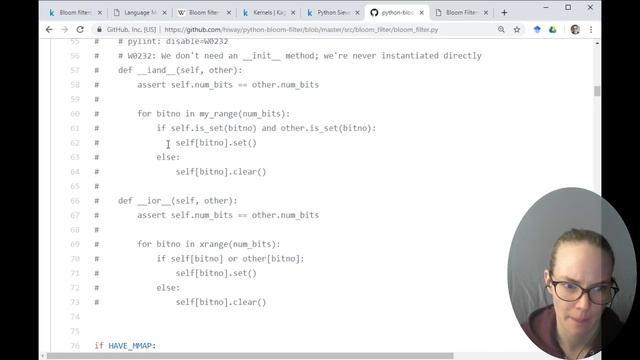Screen dimensions: 640x360
Task: Select line number 66
Action: point(75,201)
